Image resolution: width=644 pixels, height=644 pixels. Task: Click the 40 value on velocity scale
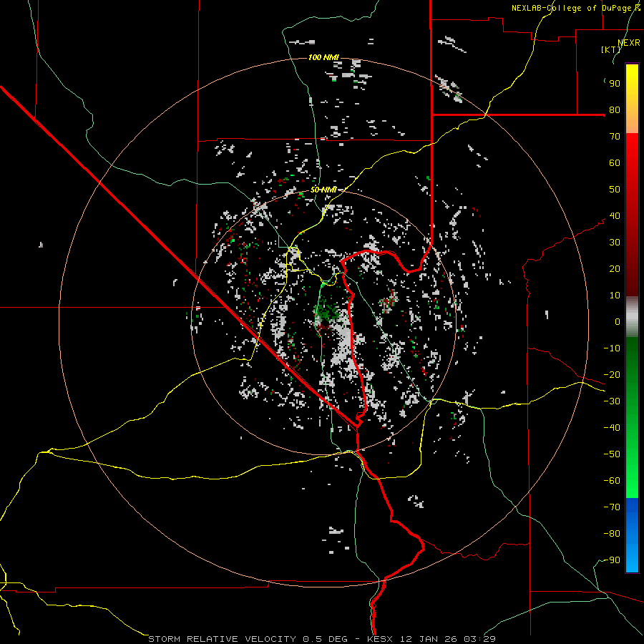[615, 216]
